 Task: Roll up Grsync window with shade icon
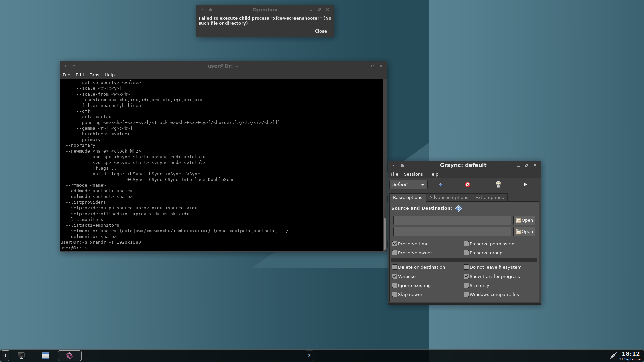[x=402, y=165]
